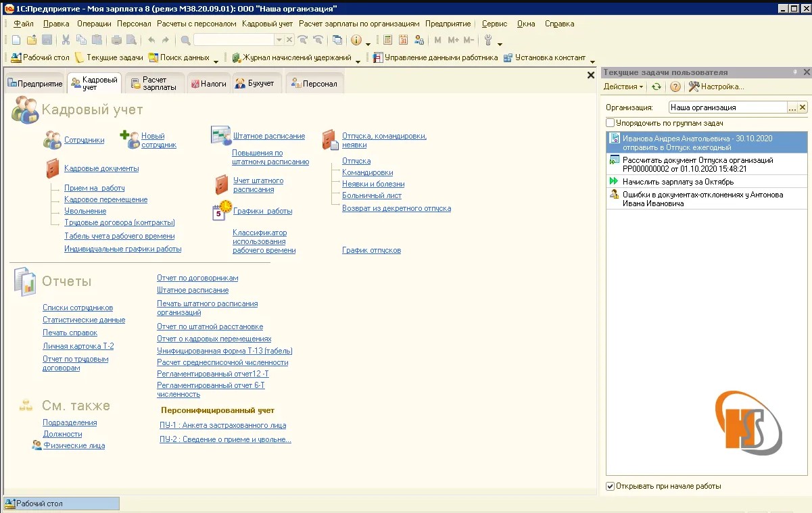
Task: Click the Print toolbar icon
Action: (116, 40)
